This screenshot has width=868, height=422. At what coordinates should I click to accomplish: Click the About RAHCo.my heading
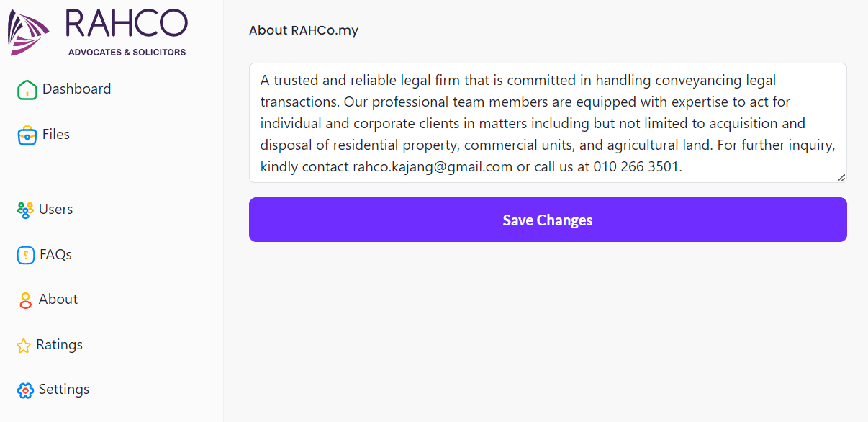[x=303, y=30]
